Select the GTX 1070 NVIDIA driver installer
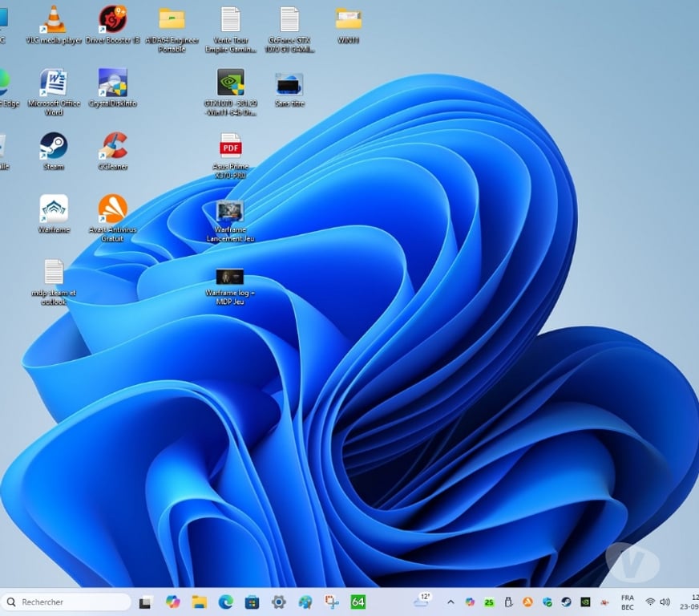699x616 pixels. point(231,83)
